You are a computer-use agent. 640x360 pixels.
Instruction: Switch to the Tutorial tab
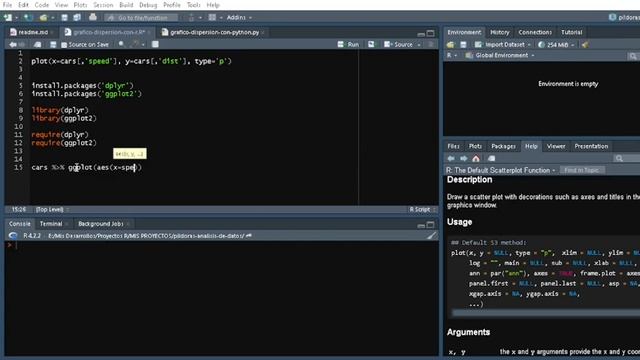[x=571, y=32]
